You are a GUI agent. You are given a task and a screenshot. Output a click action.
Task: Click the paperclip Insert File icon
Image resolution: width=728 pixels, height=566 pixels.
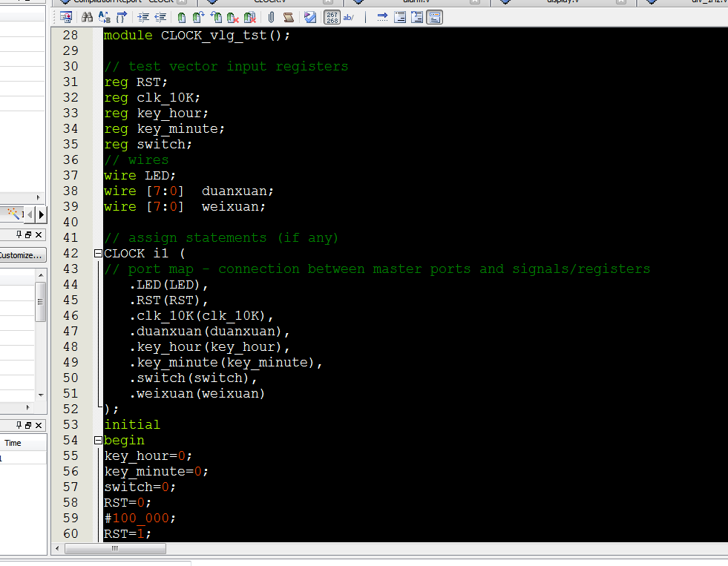point(271,18)
